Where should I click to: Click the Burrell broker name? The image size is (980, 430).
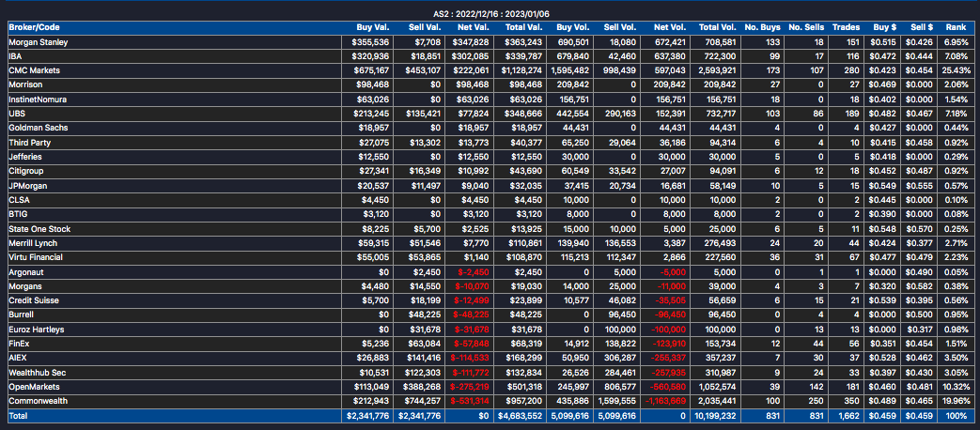tap(22, 315)
